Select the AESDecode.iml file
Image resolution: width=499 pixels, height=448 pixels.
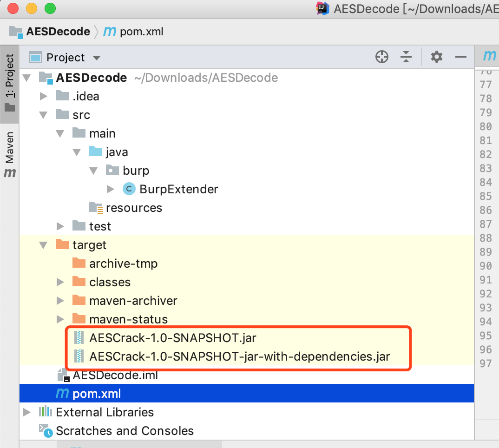tap(115, 375)
